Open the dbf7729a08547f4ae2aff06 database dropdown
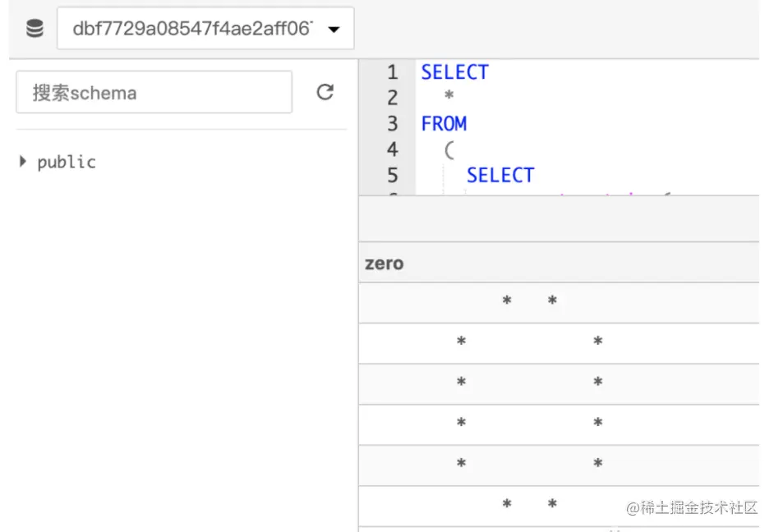 (205, 30)
